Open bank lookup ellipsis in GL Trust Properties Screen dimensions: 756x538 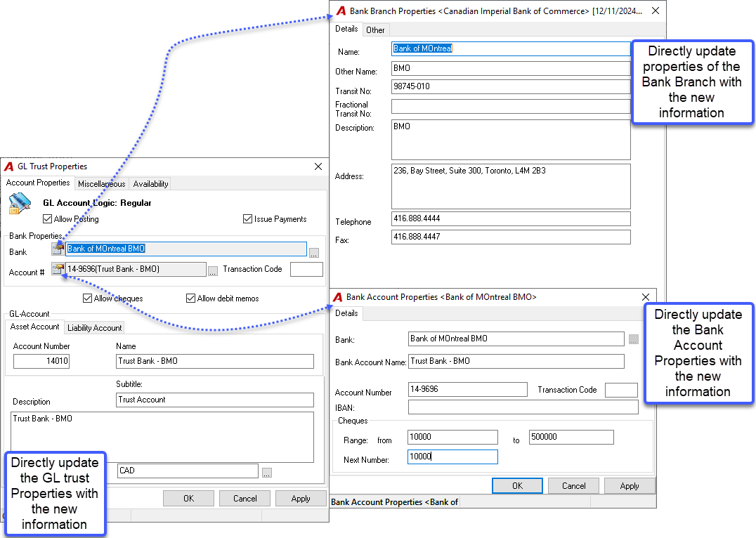(x=314, y=253)
